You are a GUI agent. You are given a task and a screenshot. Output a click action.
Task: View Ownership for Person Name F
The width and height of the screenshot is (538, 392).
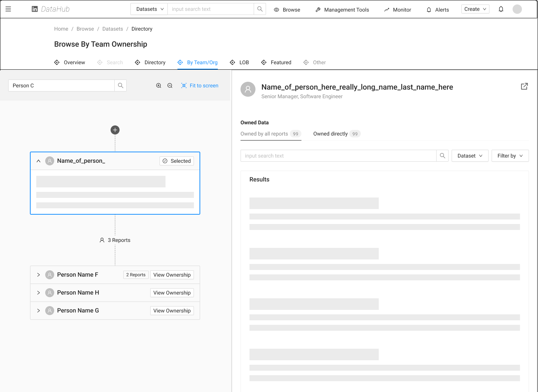(172, 275)
